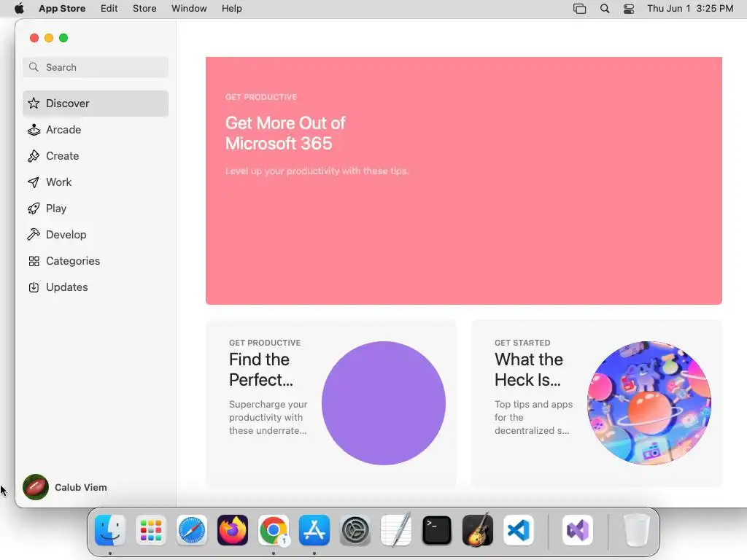Click the Top tips and apps description
This screenshot has width=747, height=560.
(x=533, y=417)
